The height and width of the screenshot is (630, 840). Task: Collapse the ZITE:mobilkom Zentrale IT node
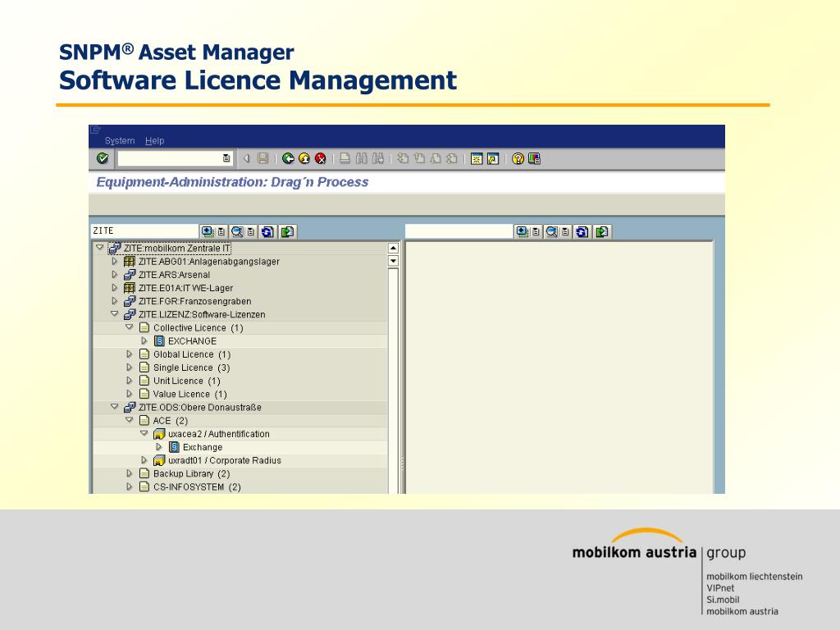coord(99,248)
